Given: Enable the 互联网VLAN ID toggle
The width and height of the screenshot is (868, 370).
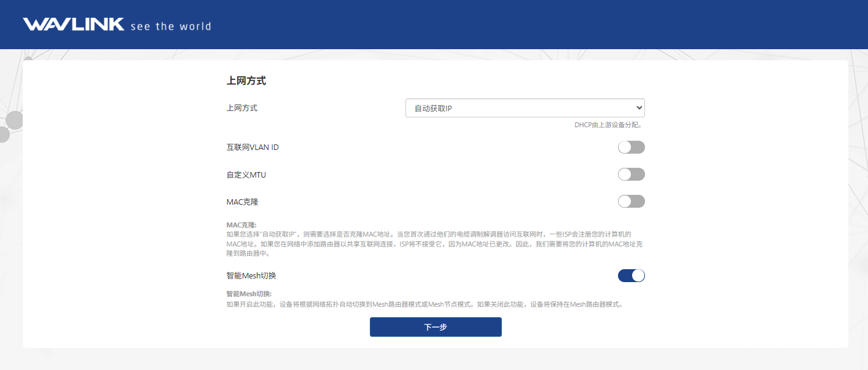Looking at the screenshot, I should point(631,148).
